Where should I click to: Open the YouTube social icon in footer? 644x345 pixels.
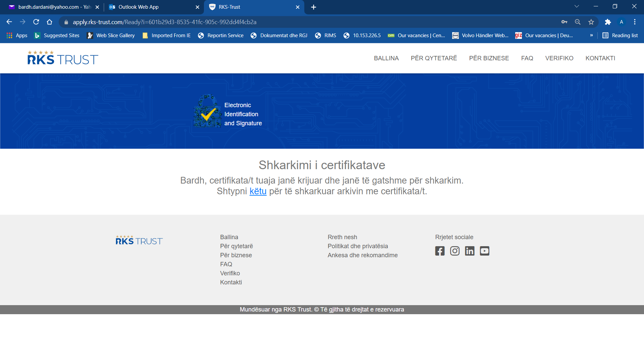coord(484,251)
